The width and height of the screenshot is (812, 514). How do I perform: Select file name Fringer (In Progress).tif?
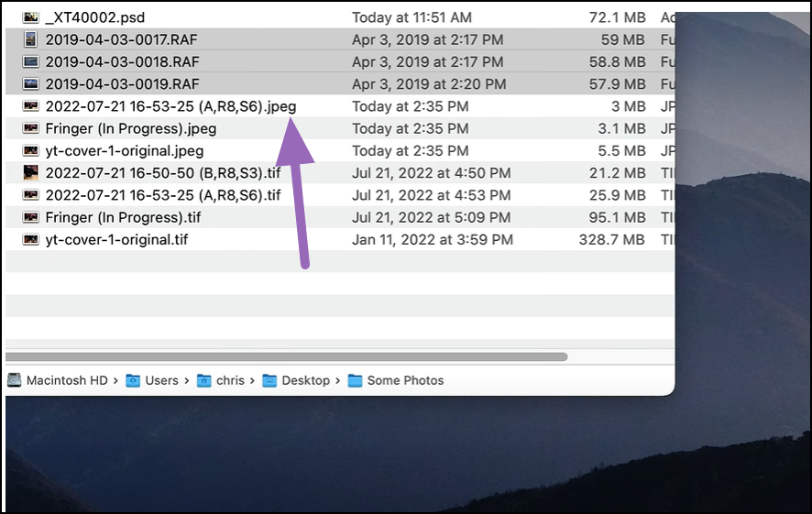point(123,217)
